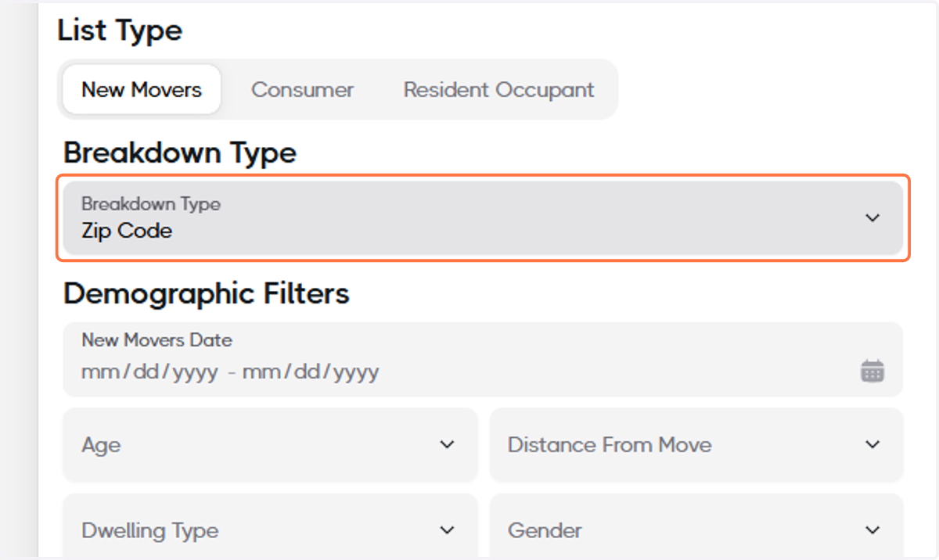Viewport: 939px width, 560px height.
Task: Choose the Resident Occupant list type
Action: tap(498, 89)
